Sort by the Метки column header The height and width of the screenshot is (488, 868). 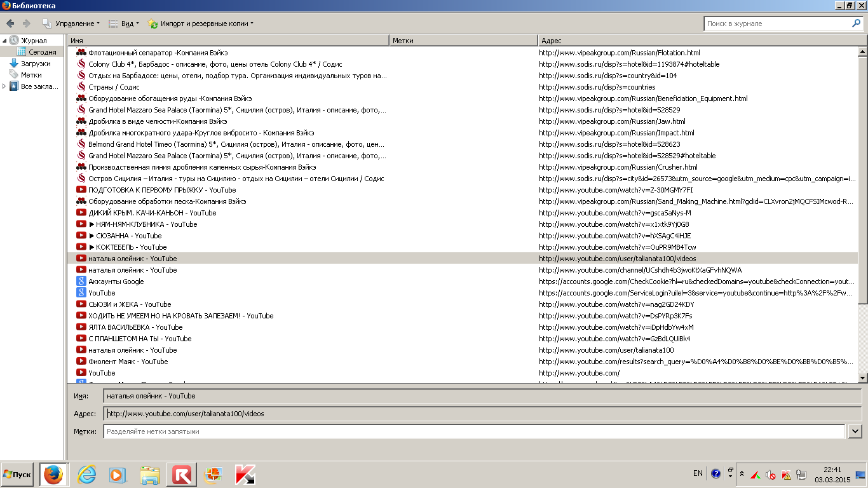pos(463,41)
